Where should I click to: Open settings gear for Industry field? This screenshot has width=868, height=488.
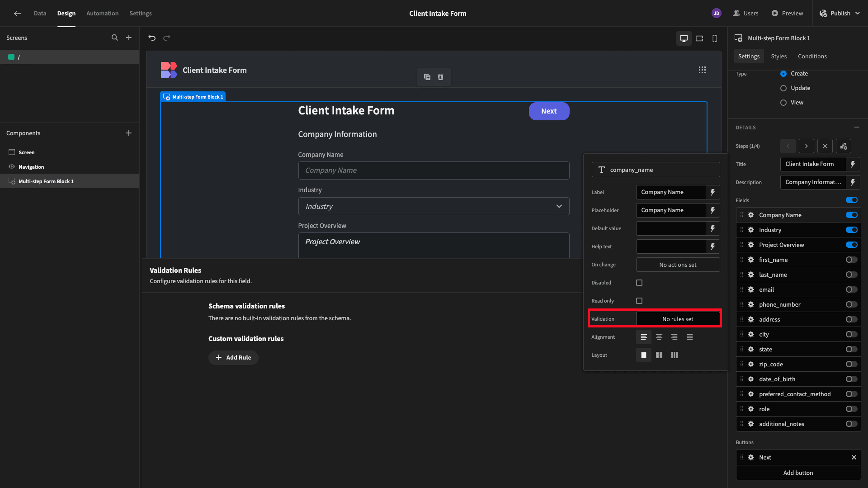[x=751, y=230]
